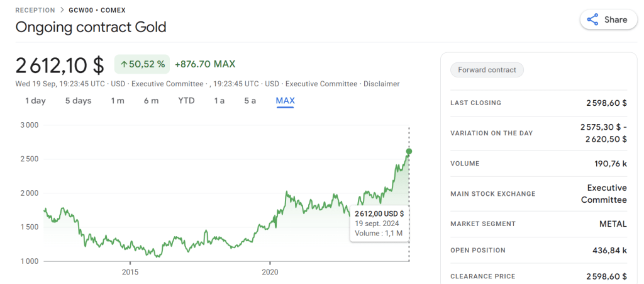Image resolution: width=644 pixels, height=284 pixels.
Task: Click the MAX range tab
Action: pyautogui.click(x=285, y=101)
